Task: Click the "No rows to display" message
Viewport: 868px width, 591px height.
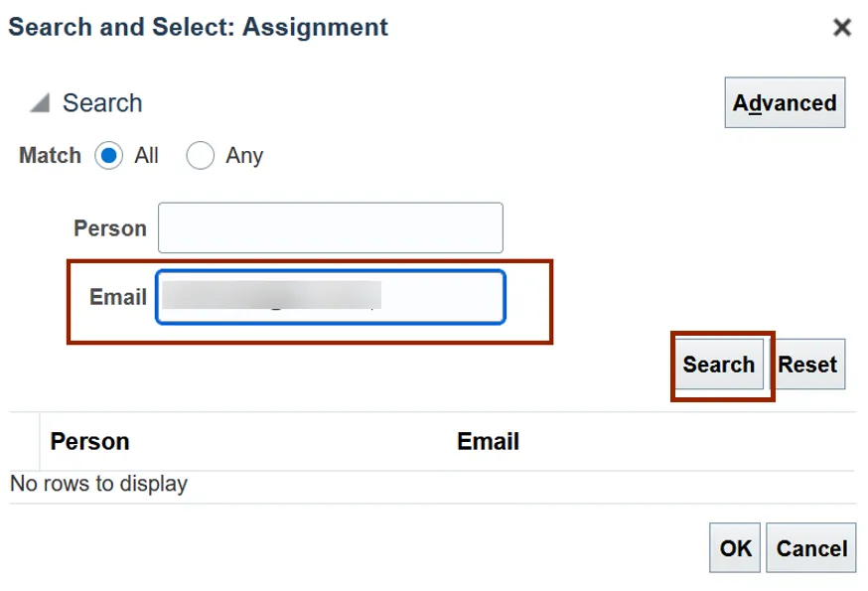Action: click(98, 485)
